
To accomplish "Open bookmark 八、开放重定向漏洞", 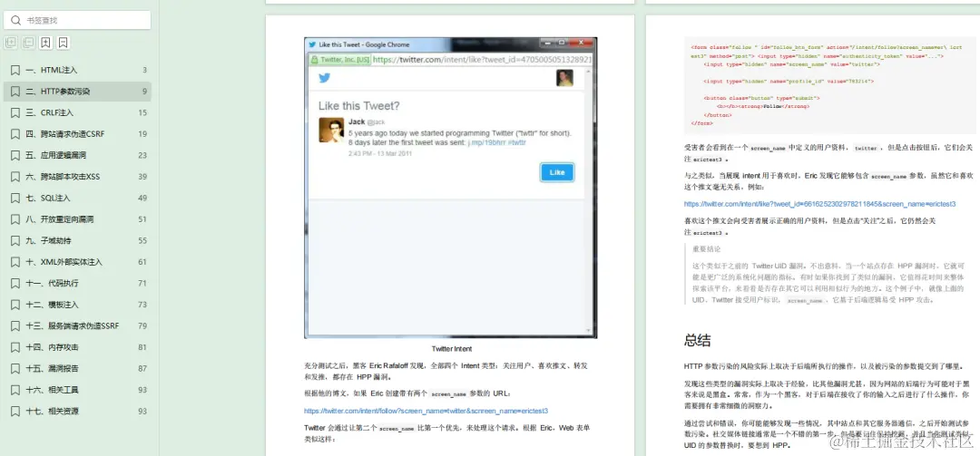I will [77, 219].
